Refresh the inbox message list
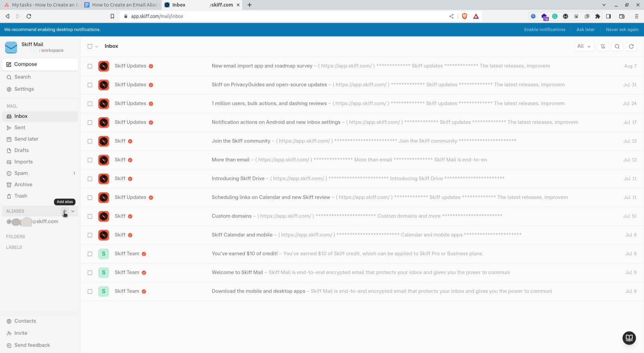 [x=631, y=46]
